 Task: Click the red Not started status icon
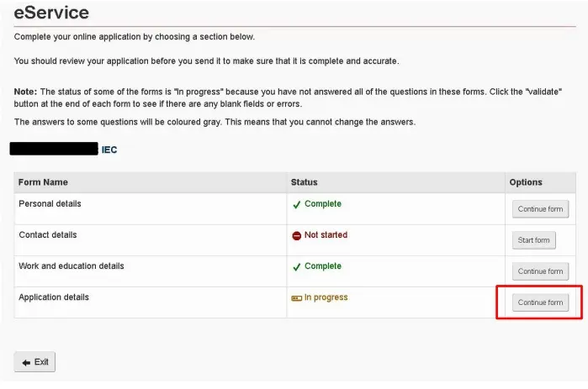[297, 235]
